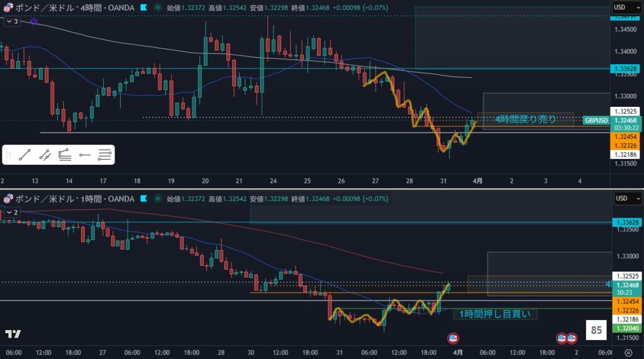Click the Fib retracement tool in floating toolbar
The image size is (644, 359).
[x=65, y=154]
